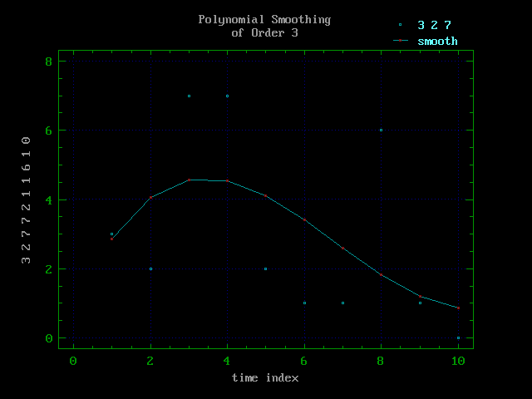Viewport: 532px width, 399px height.
Task: Click the "of Order 3" subtitle line
Action: pyautogui.click(x=264, y=32)
